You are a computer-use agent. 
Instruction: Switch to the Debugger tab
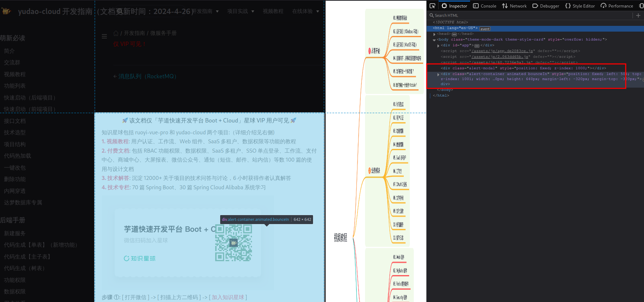click(546, 6)
